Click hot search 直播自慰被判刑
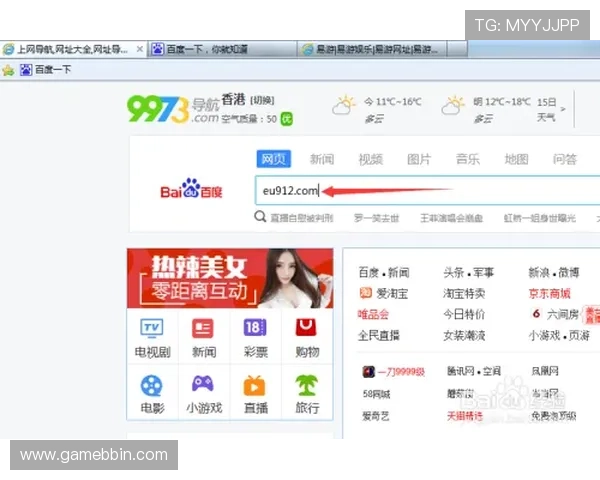Screen dimensions: 600x480 (x=302, y=218)
